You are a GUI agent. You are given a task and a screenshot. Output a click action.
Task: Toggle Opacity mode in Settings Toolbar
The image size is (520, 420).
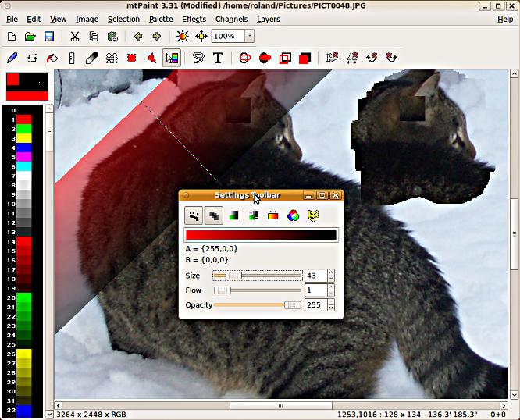(213, 215)
